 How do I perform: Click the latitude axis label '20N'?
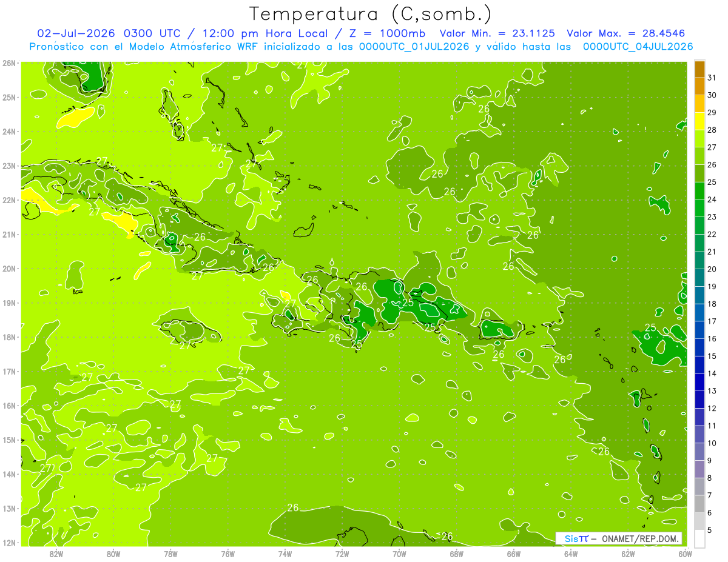tap(9, 269)
